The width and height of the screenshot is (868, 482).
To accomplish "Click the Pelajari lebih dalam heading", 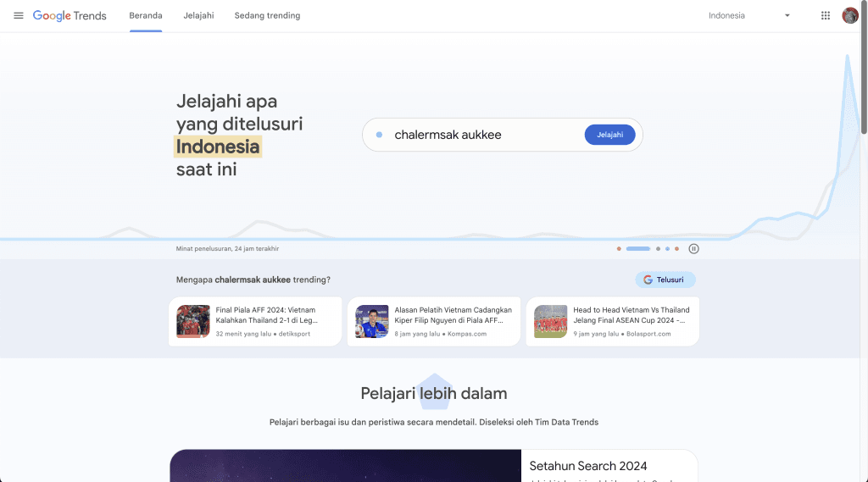I will point(434,393).
